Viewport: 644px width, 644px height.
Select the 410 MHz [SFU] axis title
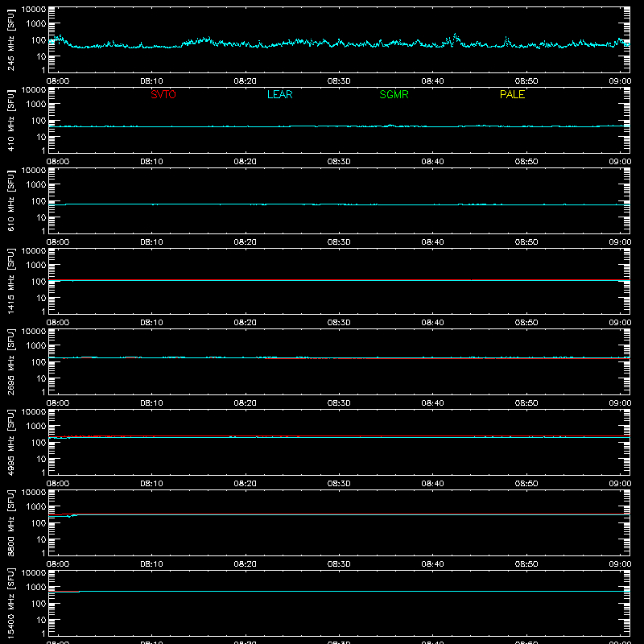(x=11, y=120)
